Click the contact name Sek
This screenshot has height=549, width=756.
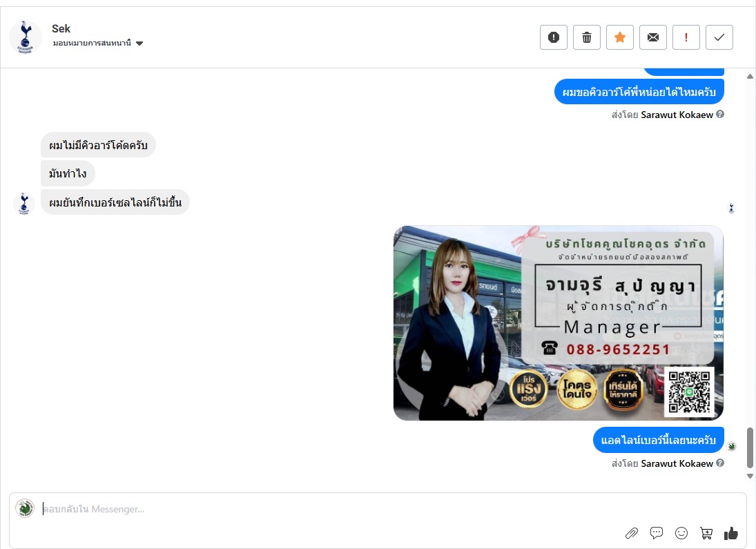point(61,28)
